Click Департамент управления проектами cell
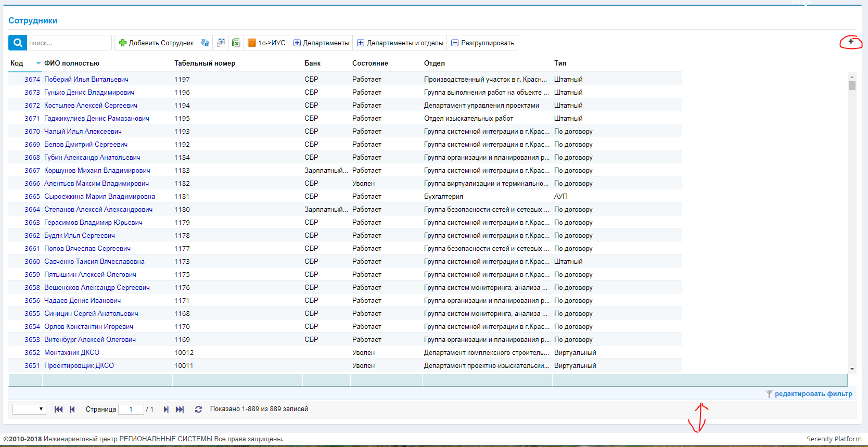The width and height of the screenshot is (868, 447). tap(481, 105)
